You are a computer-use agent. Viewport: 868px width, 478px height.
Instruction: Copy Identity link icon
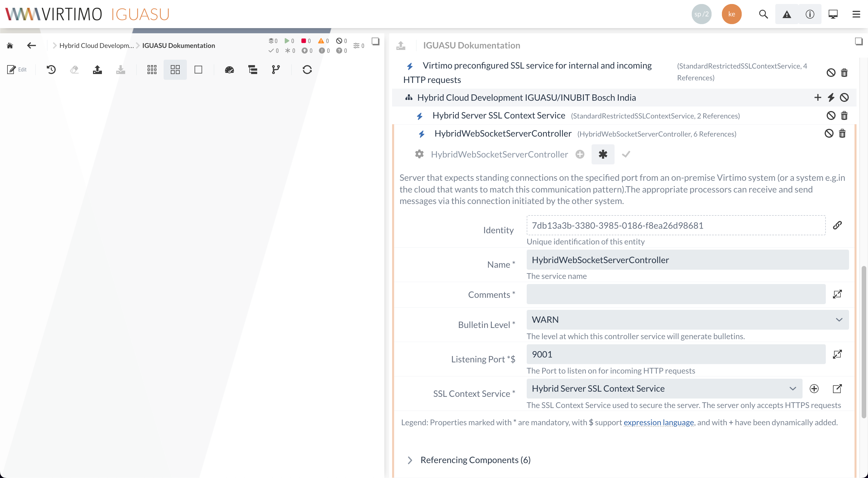coord(837,225)
